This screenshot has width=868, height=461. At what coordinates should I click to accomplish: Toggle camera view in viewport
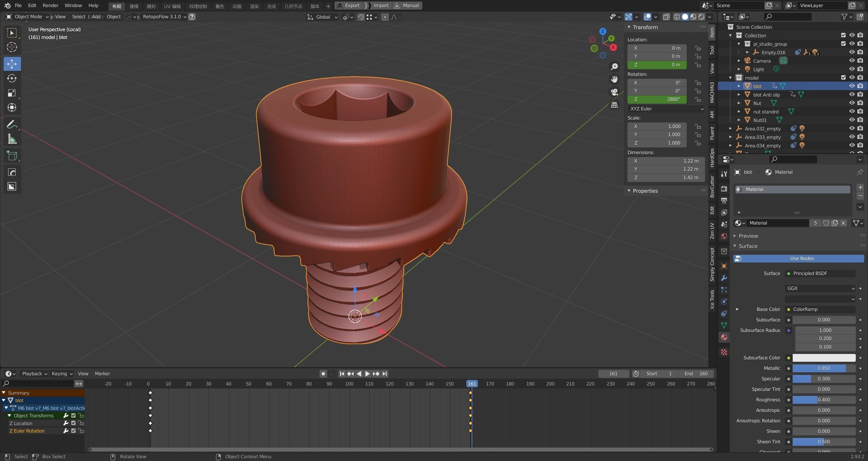click(x=614, y=92)
